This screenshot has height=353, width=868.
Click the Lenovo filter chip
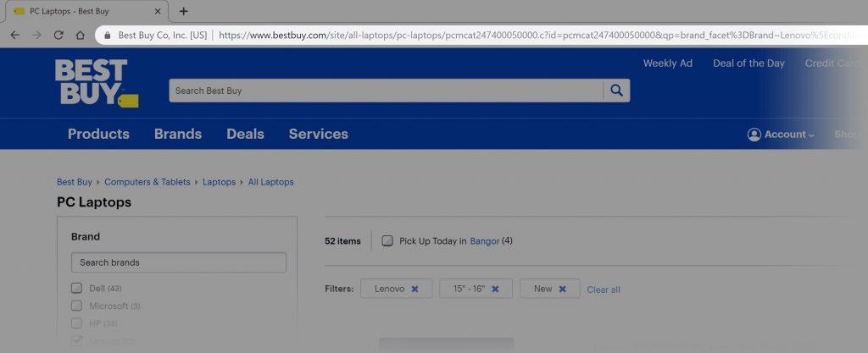pos(397,289)
